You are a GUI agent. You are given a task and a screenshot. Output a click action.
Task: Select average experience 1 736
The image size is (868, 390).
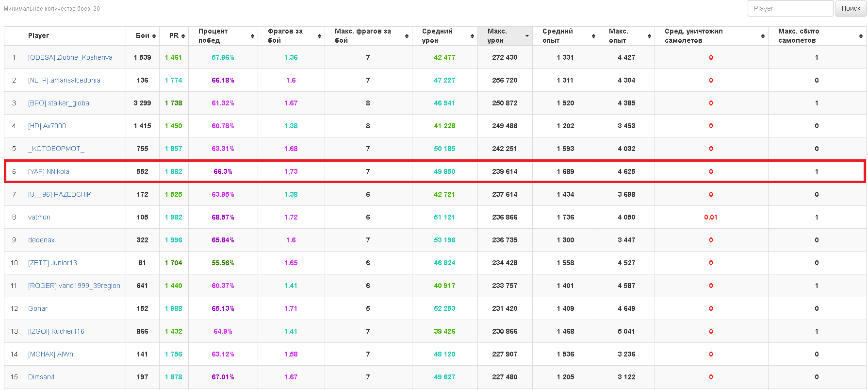point(565,217)
